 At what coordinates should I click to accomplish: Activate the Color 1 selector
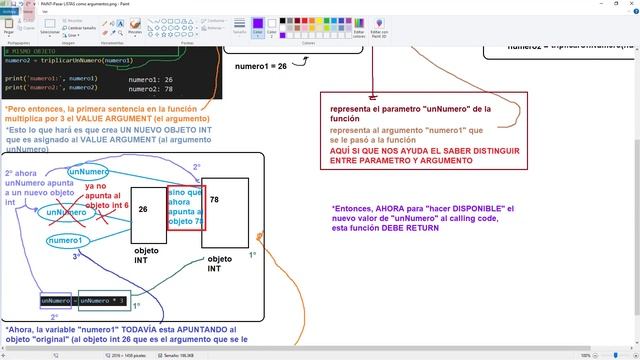point(258,28)
